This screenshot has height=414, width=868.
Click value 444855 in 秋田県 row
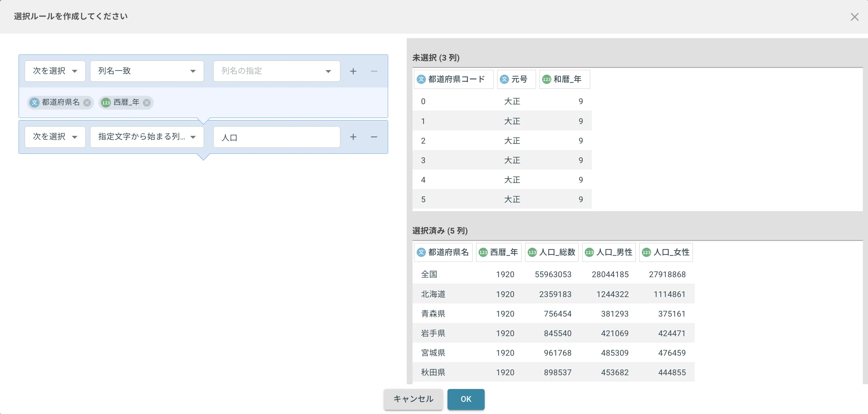672,372
